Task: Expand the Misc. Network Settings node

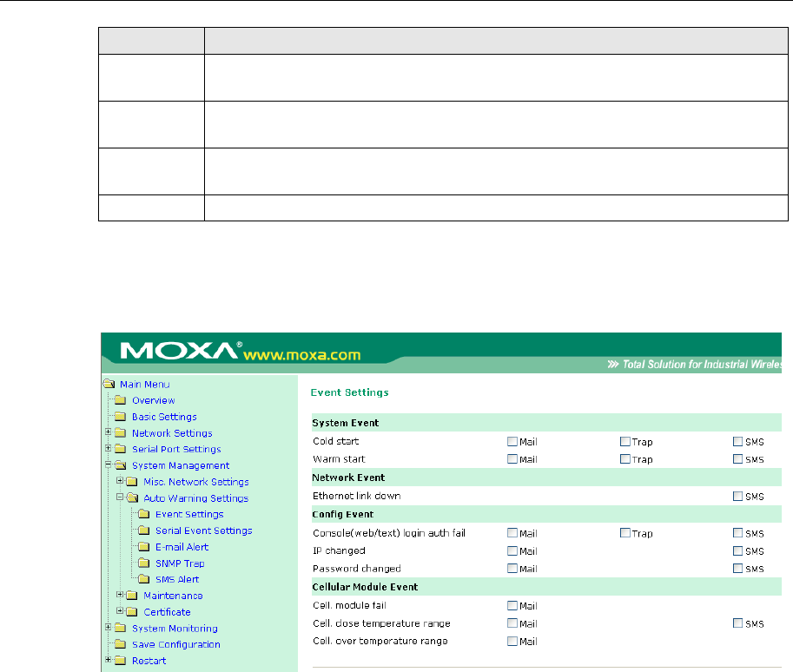Action: pos(120,480)
